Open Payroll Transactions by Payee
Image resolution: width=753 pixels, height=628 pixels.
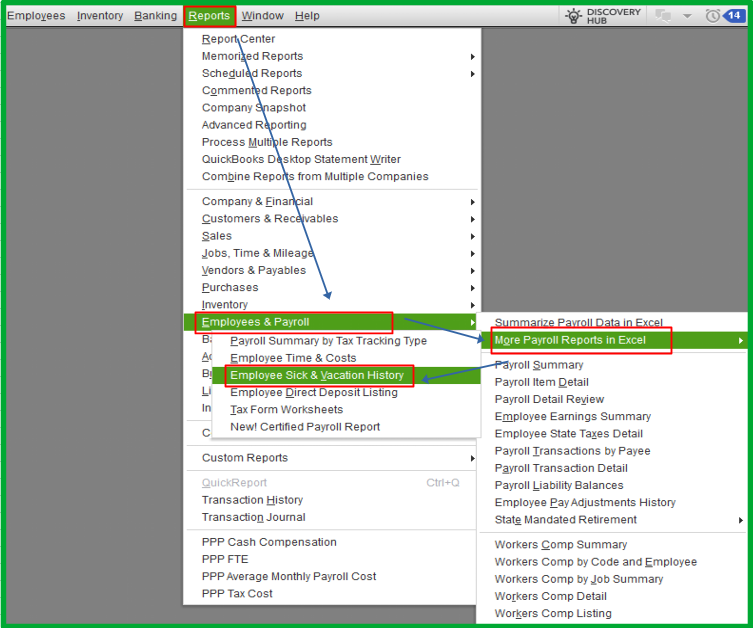click(x=572, y=451)
